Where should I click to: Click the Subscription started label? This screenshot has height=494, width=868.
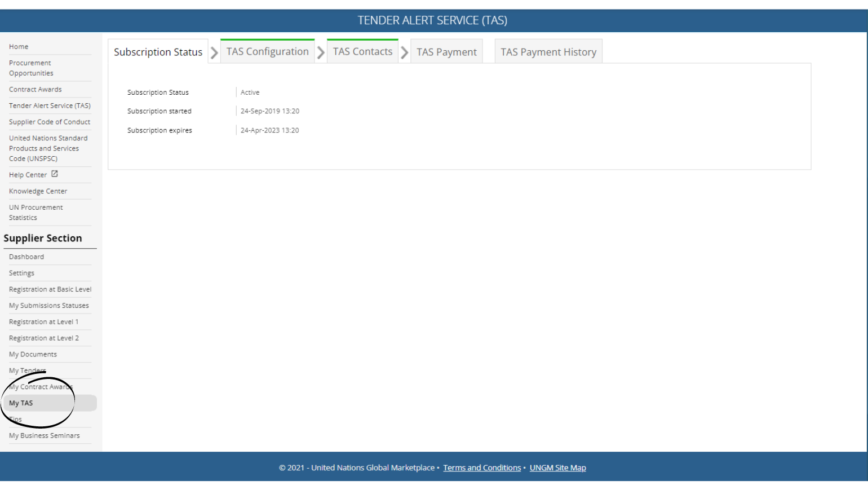click(x=160, y=112)
